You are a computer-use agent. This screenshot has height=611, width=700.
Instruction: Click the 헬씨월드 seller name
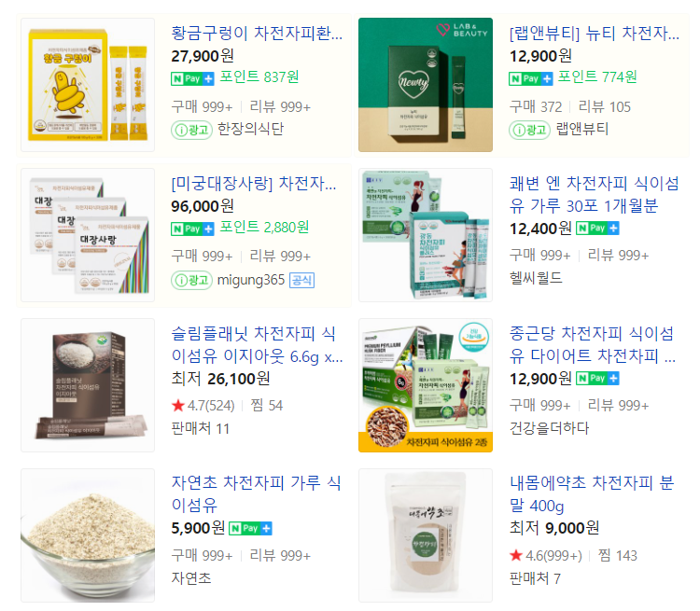[x=536, y=278]
